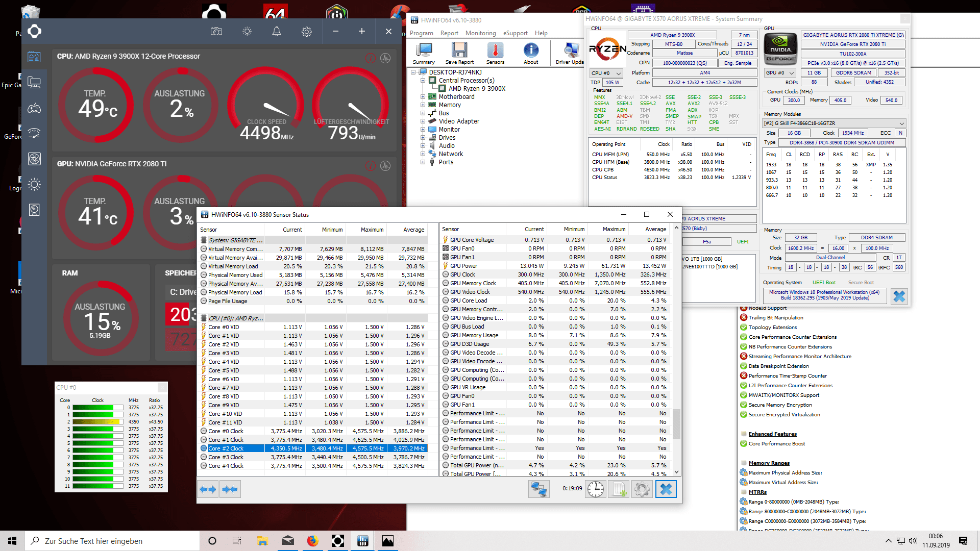
Task: Click scroll-down arrow of right sensor pane
Action: pyautogui.click(x=677, y=472)
